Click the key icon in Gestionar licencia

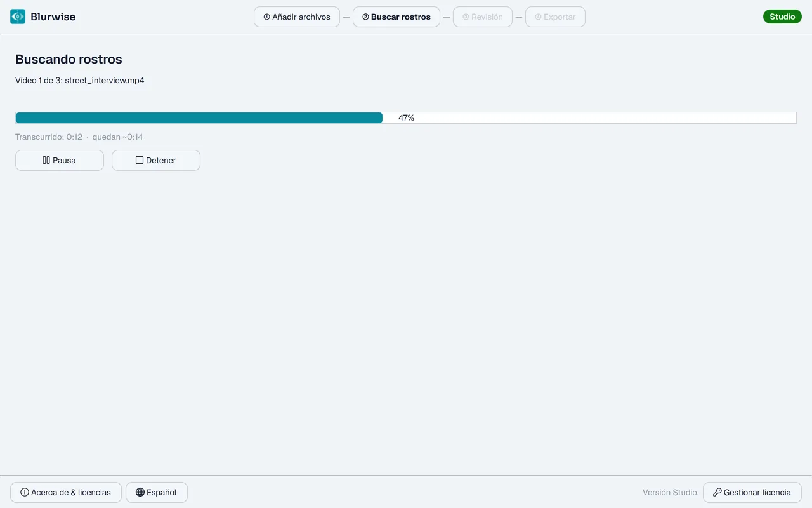717,492
